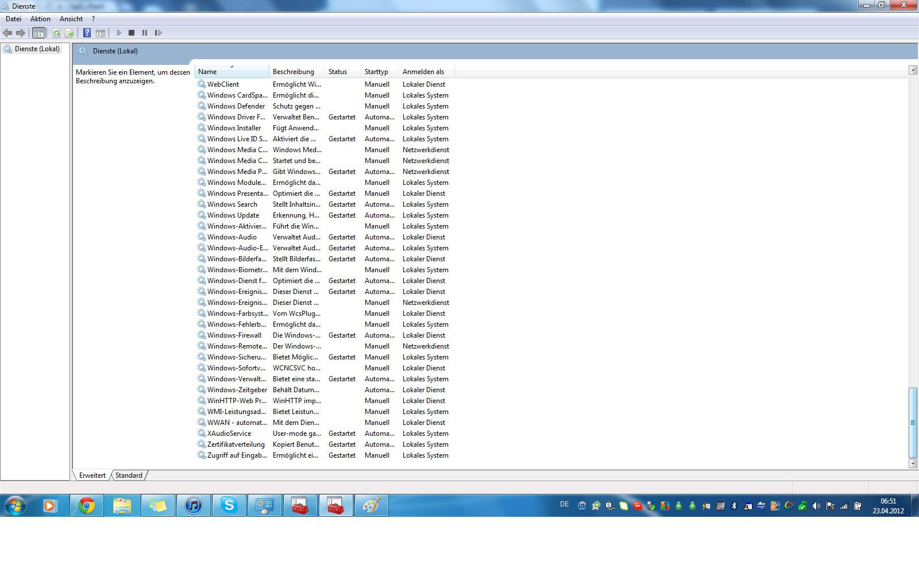The image size is (919, 588).
Task: Click the Export list toolbar icon
Action: [69, 33]
